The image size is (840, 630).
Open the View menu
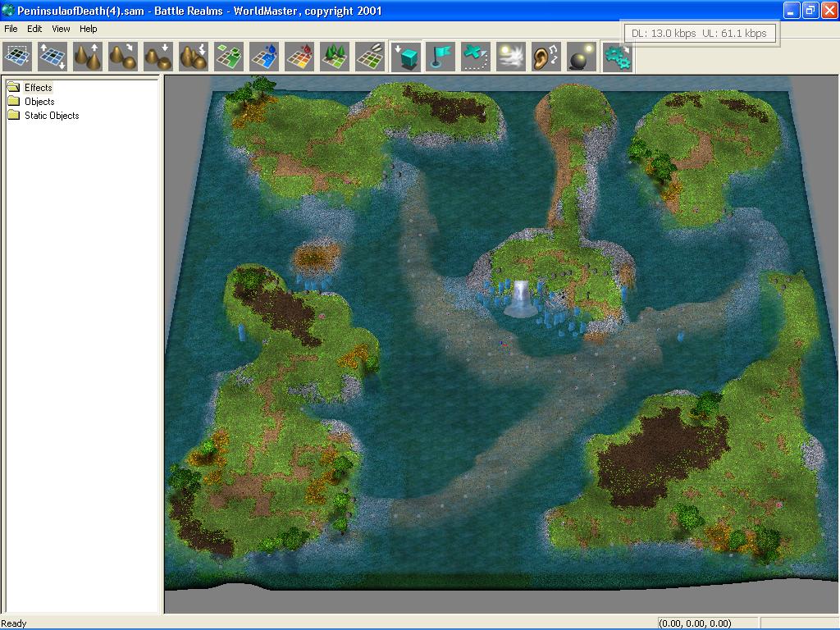(60, 28)
